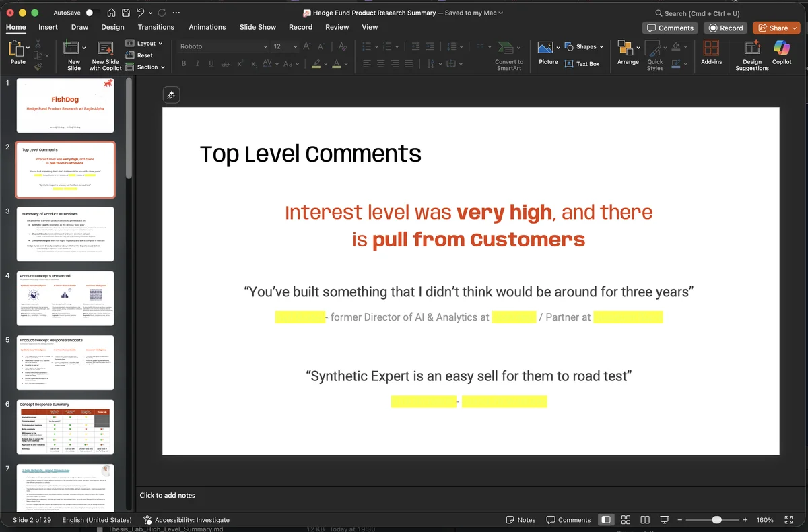The width and height of the screenshot is (808, 532).
Task: Decrease the list indent level
Action: pyautogui.click(x=415, y=46)
